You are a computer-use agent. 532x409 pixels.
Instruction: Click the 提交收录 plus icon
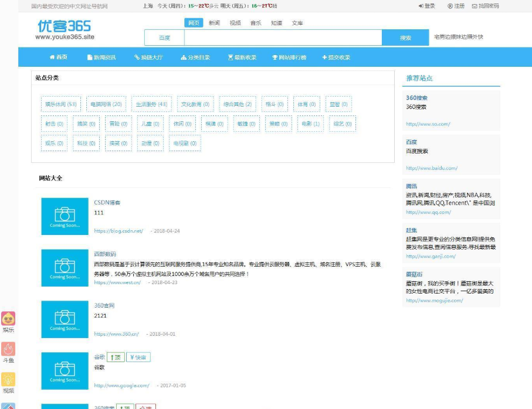click(324, 57)
